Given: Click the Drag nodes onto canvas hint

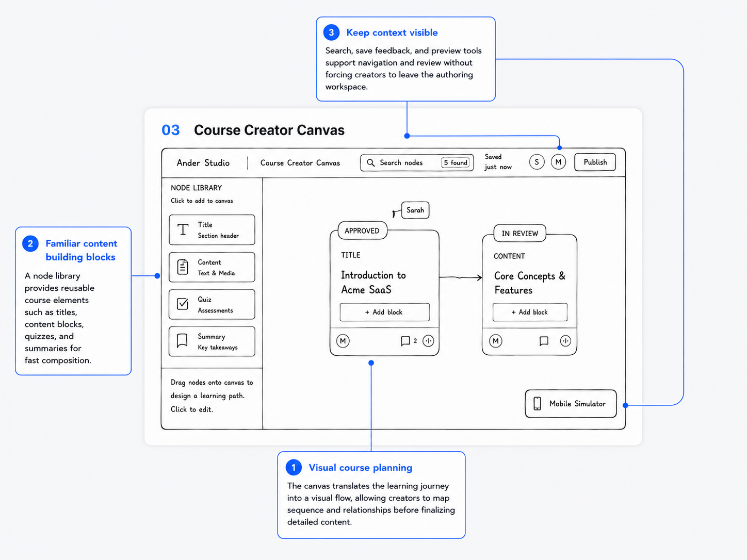Looking at the screenshot, I should pyautogui.click(x=212, y=396).
